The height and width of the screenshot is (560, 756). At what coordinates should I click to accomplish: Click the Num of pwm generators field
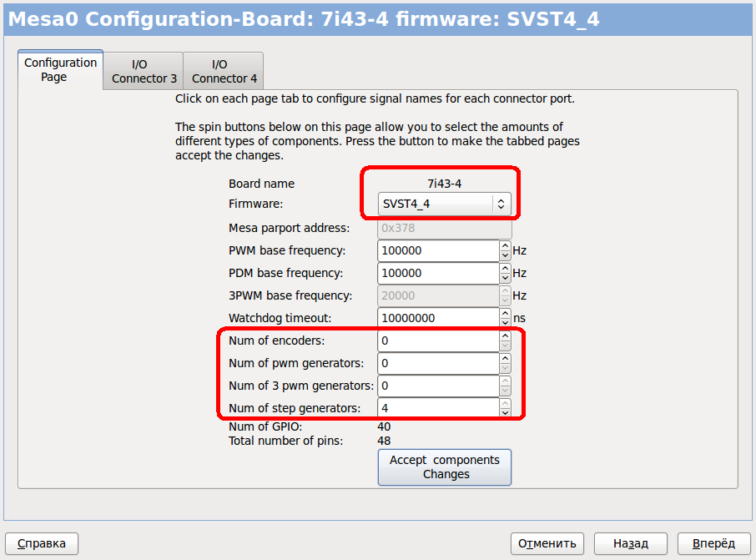point(438,363)
